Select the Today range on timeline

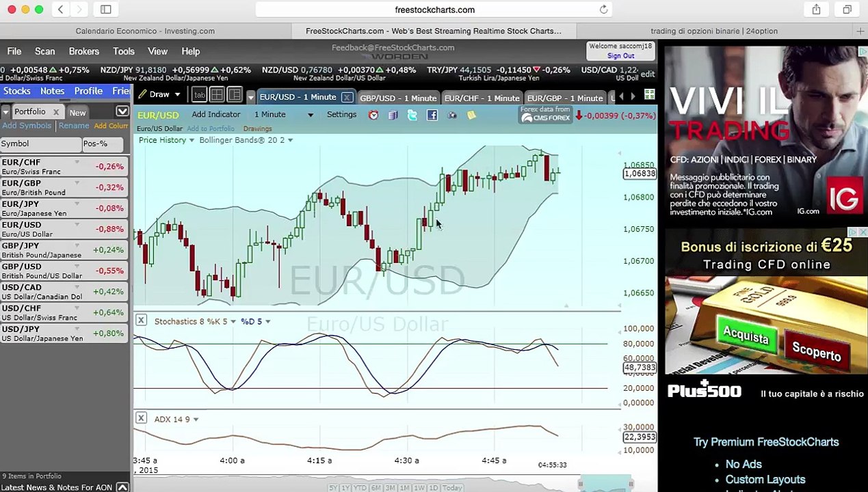coord(452,487)
